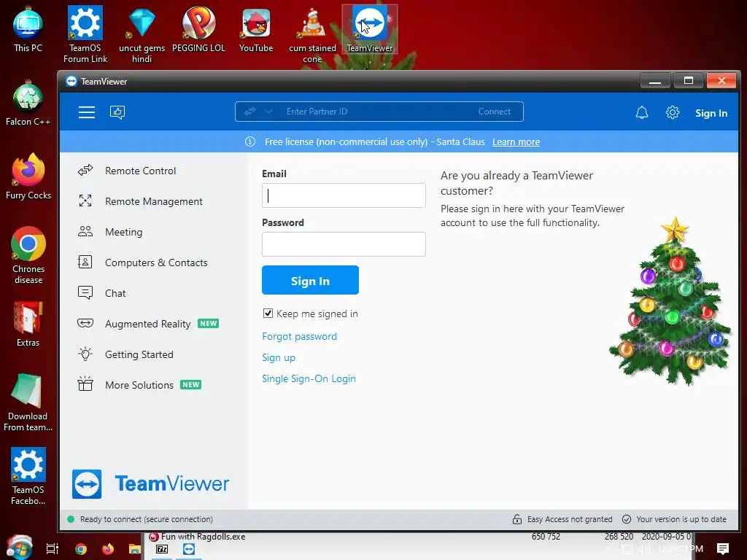Click the Sign up link
747x560 pixels.
279,357
